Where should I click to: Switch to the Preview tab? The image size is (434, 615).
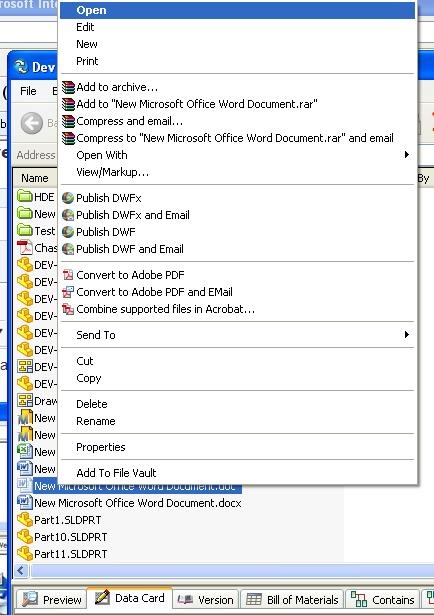coord(52,600)
